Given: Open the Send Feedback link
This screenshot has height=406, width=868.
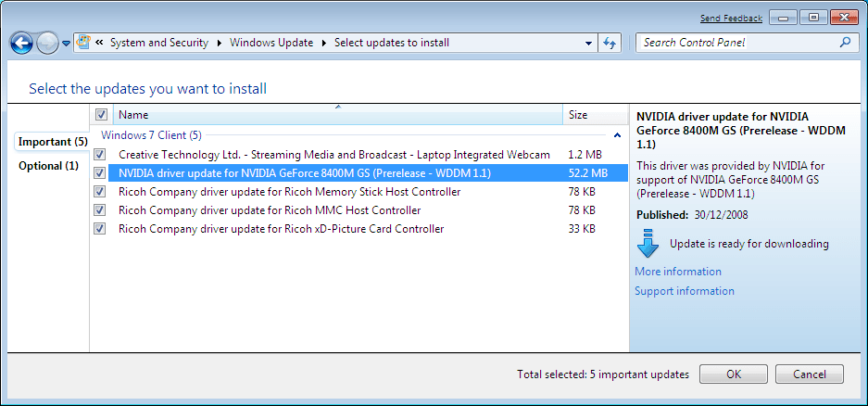Looking at the screenshot, I should pyautogui.click(x=731, y=19).
